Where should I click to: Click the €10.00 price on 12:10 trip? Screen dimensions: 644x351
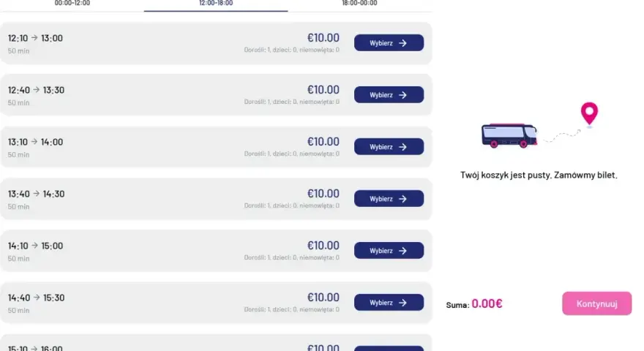point(323,38)
